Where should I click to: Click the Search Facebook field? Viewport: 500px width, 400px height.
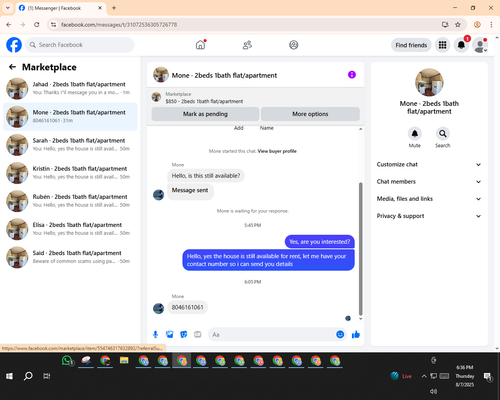tap(80, 45)
